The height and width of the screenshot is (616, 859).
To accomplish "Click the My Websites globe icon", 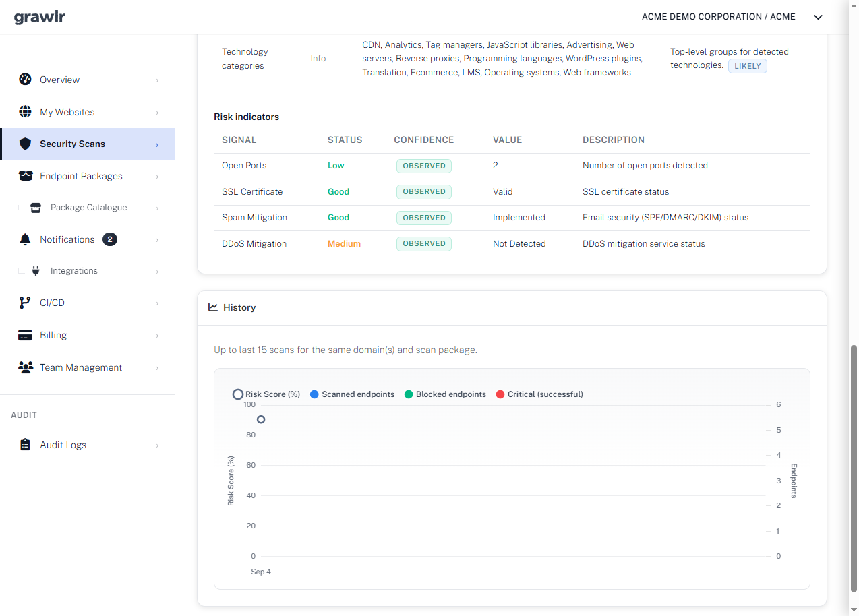I will pos(25,112).
